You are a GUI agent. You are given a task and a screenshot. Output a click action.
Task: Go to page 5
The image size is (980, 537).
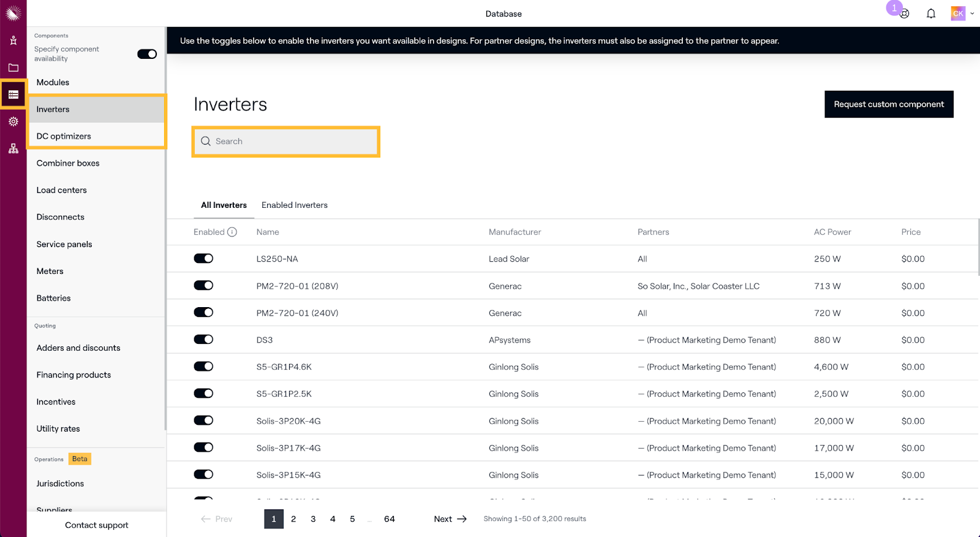pyautogui.click(x=352, y=519)
